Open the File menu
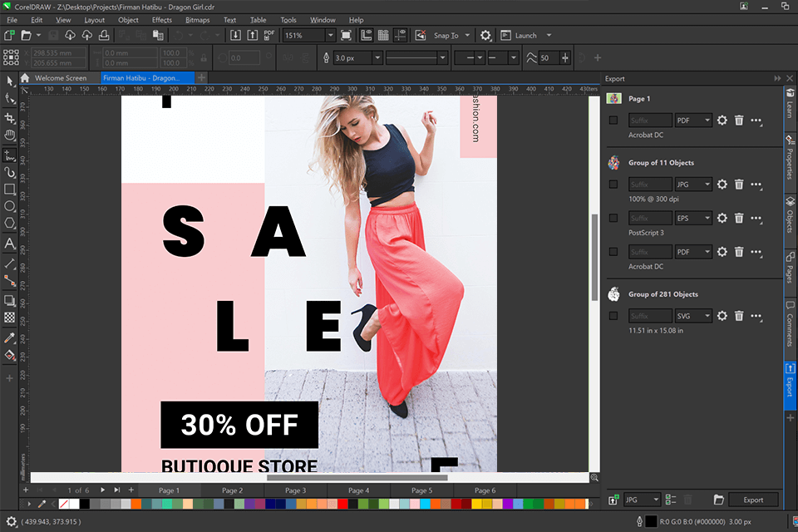This screenshot has width=798, height=532. click(12, 20)
